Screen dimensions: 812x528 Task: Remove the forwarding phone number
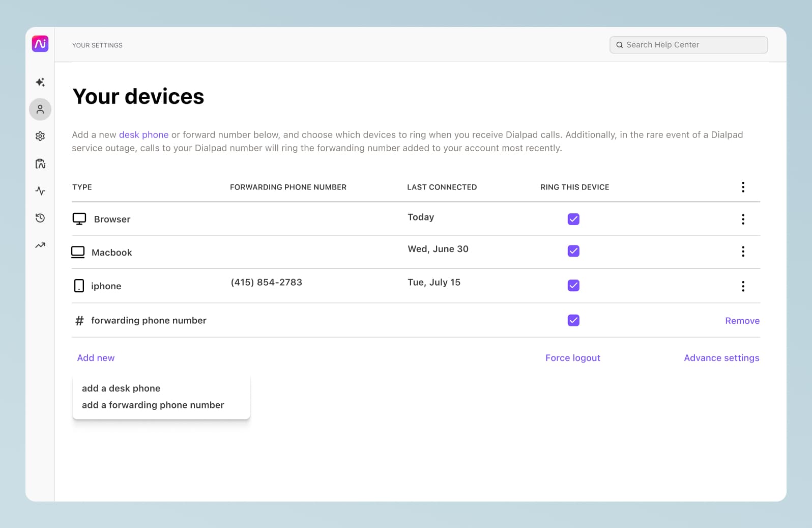[742, 321]
